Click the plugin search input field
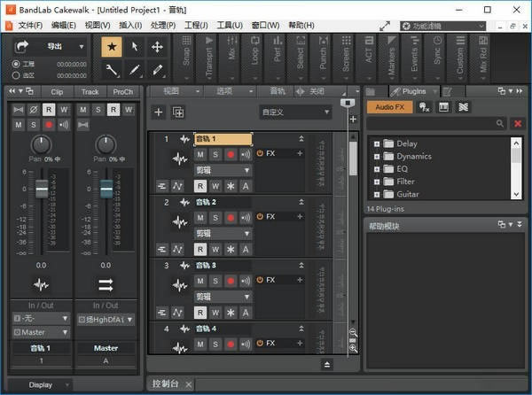Screen dimensions: 532x395 [431, 124]
